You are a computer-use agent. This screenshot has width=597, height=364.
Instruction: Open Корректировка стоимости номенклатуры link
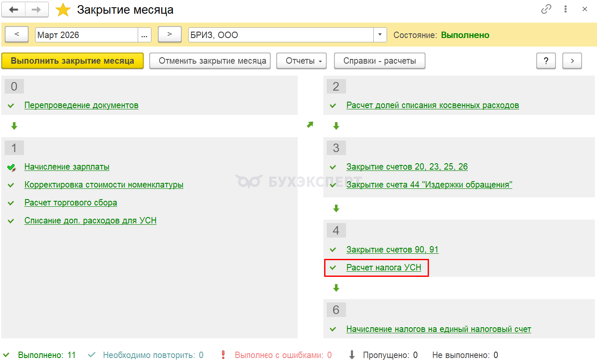(x=104, y=185)
